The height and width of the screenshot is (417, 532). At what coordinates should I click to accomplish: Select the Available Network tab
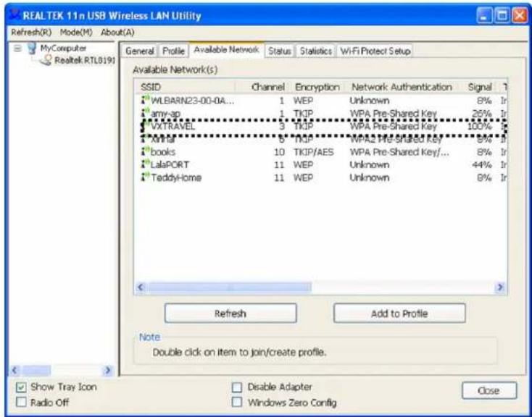click(226, 50)
